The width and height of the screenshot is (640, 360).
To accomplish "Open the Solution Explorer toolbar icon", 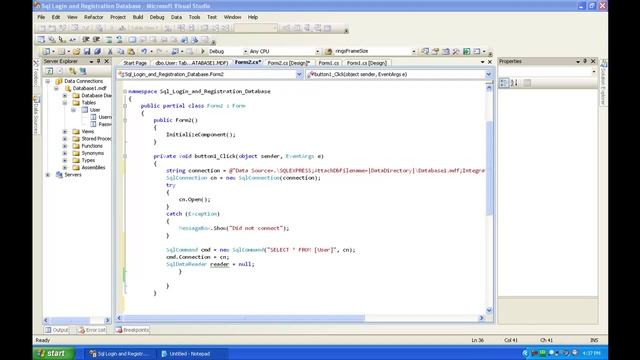I will pyautogui.click(x=425, y=51).
